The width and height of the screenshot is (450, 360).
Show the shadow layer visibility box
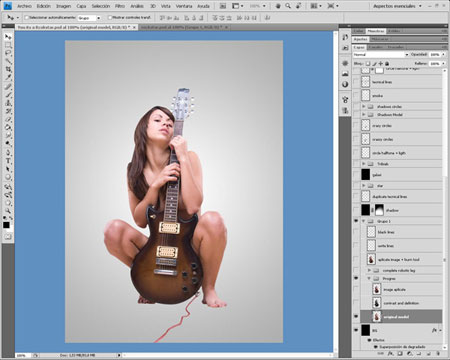(x=356, y=210)
